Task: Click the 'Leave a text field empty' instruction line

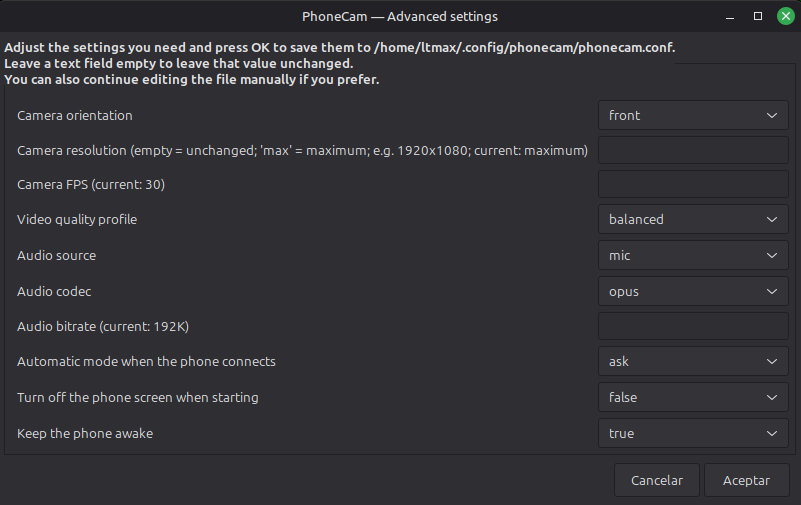Action: pyautogui.click(x=179, y=63)
